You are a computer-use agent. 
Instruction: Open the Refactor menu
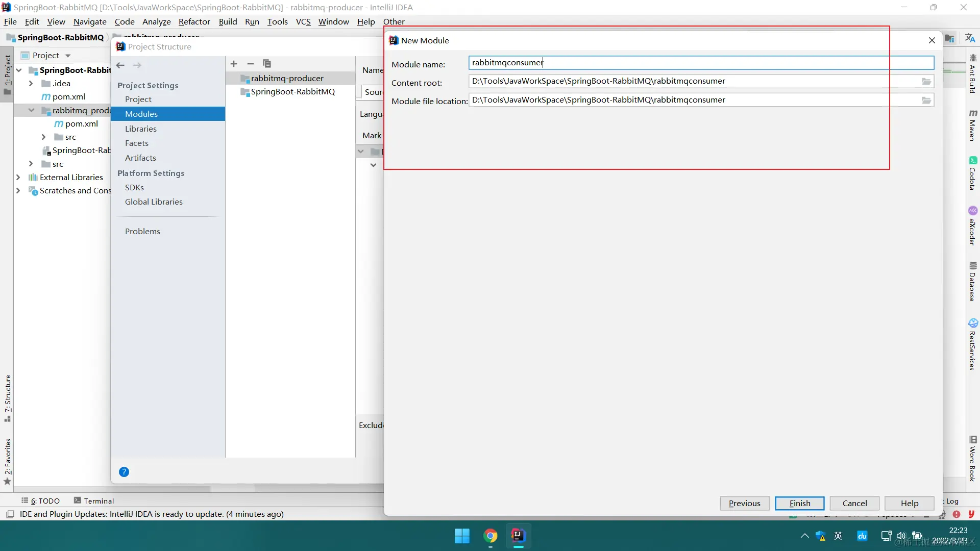[x=194, y=21]
